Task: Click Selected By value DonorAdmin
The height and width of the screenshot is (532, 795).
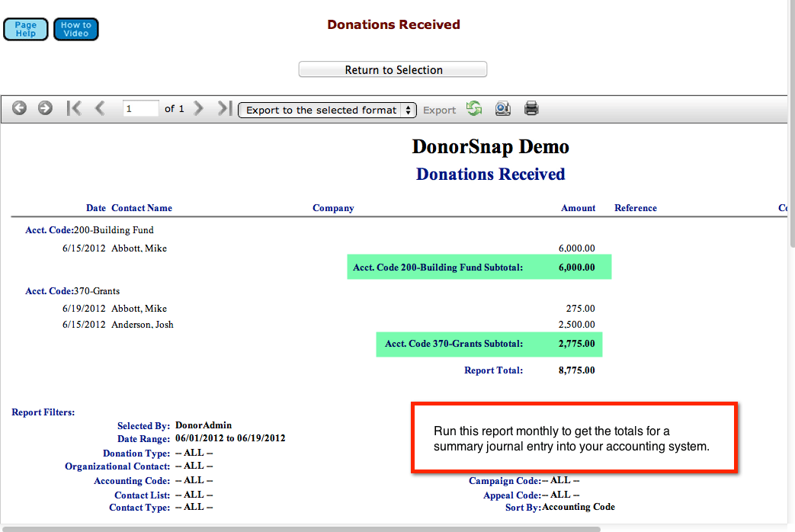Action: [204, 425]
